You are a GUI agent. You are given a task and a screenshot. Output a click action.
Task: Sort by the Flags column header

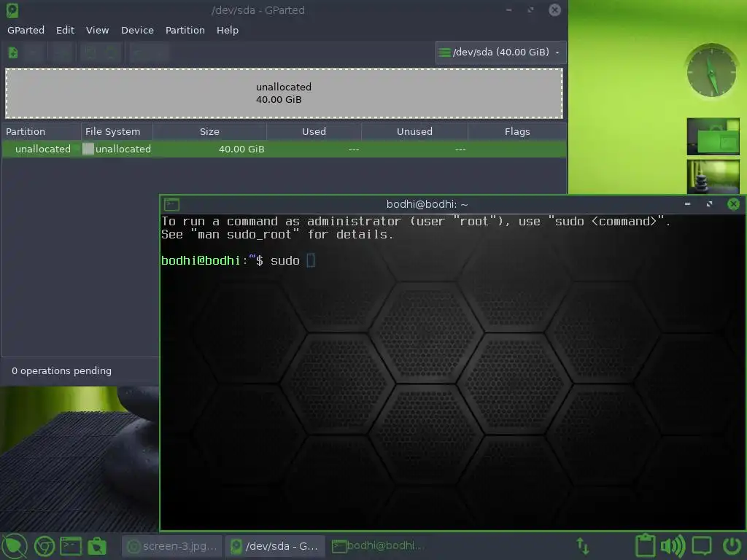[517, 131]
